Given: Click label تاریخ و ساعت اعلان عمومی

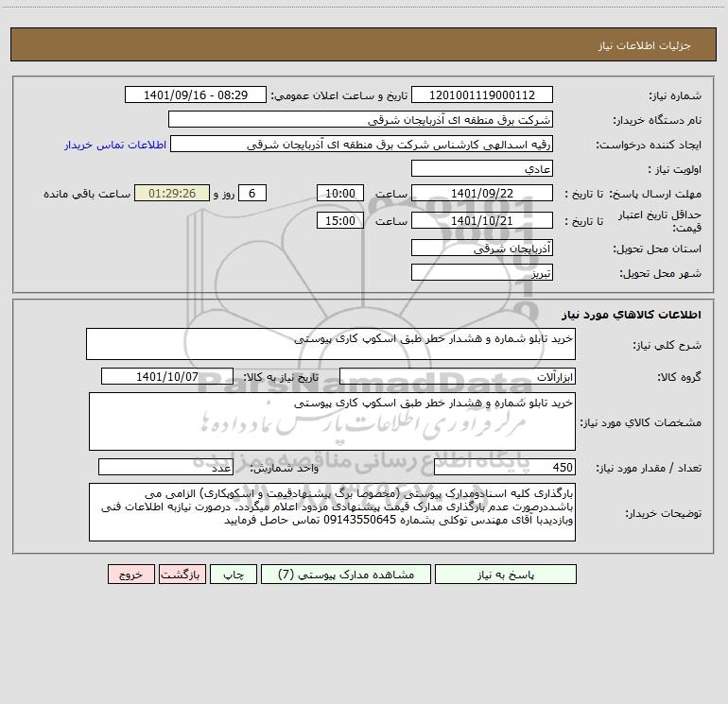Looking at the screenshot, I should tap(339, 95).
